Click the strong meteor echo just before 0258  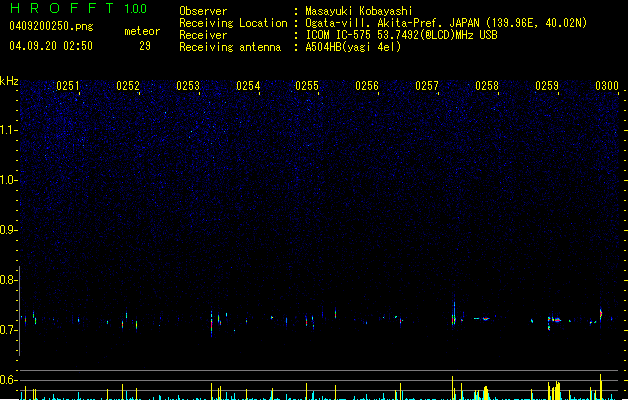pos(454,315)
